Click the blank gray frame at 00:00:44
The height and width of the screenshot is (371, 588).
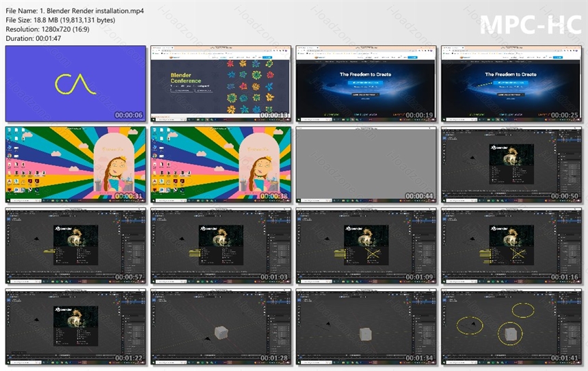point(366,165)
